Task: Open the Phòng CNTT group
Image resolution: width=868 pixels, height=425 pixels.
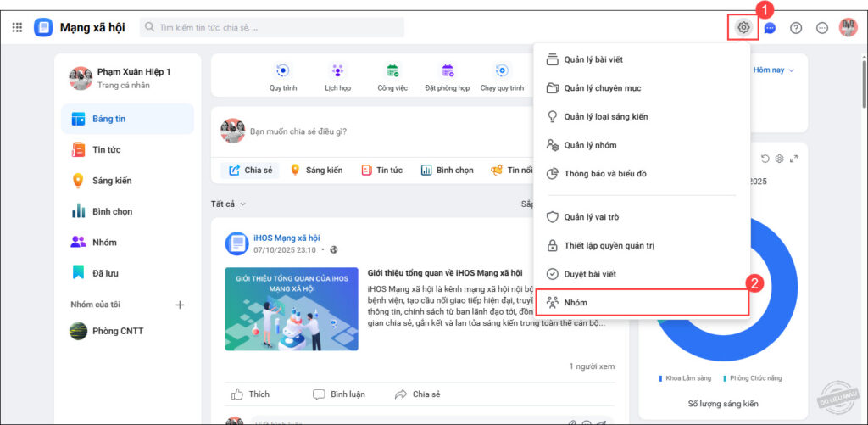Action: [127, 331]
